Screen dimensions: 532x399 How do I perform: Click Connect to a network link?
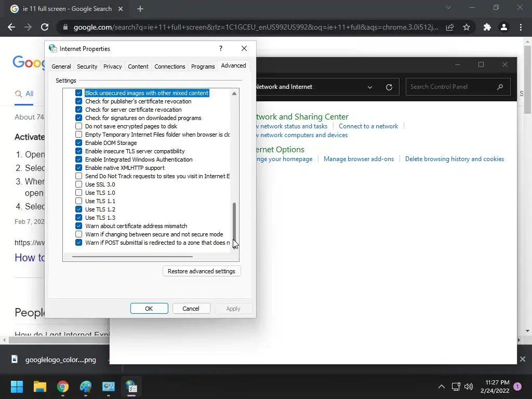coord(368,126)
